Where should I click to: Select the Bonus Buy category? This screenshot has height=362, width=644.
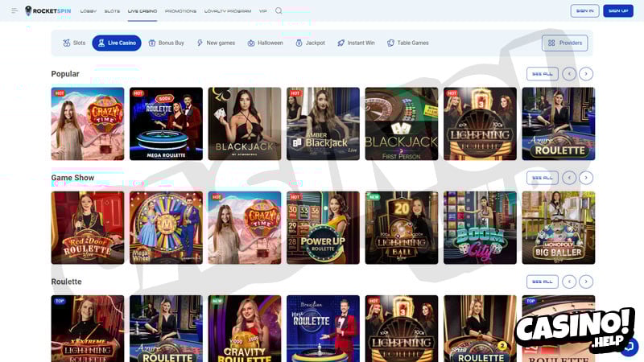click(166, 43)
